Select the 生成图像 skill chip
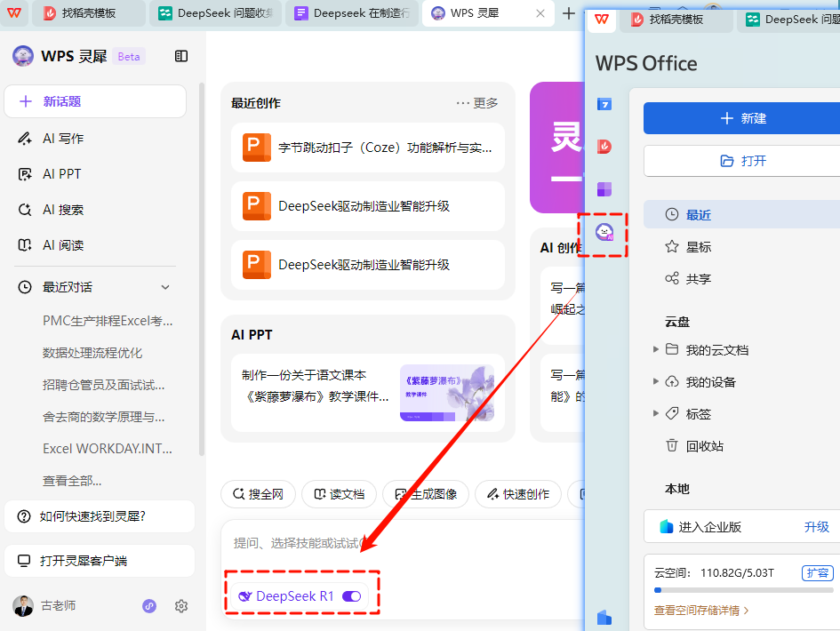 [x=426, y=494]
